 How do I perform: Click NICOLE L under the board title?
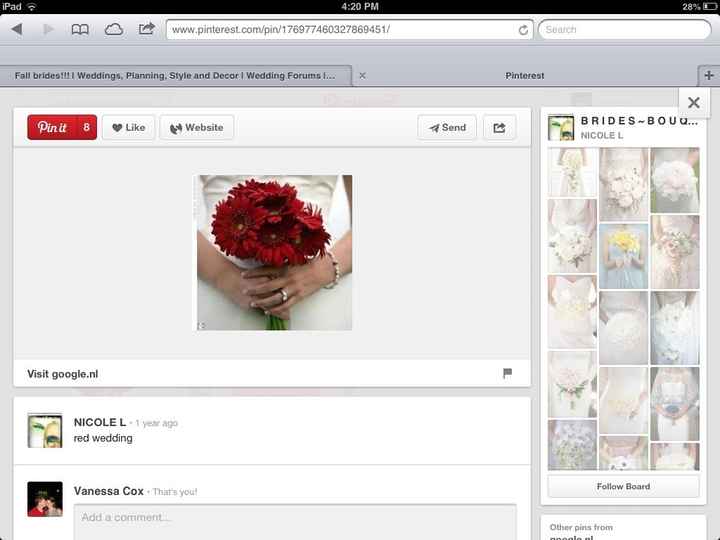(602, 135)
